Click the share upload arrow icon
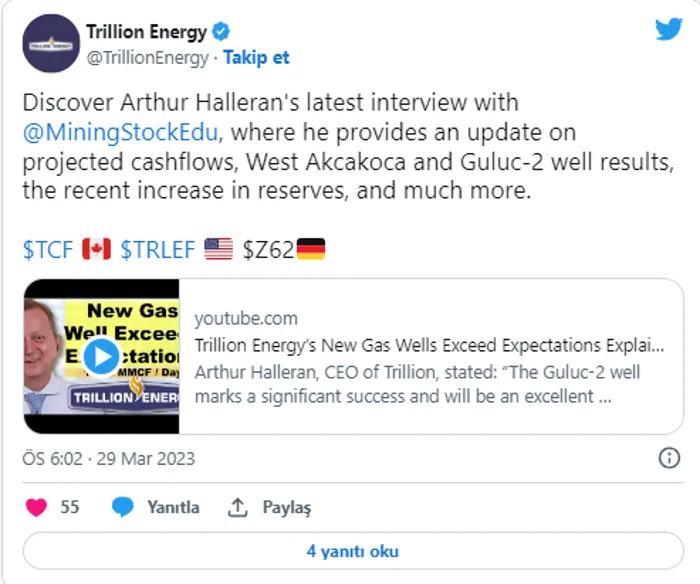Viewport: 700px width, 584px height. tap(237, 507)
